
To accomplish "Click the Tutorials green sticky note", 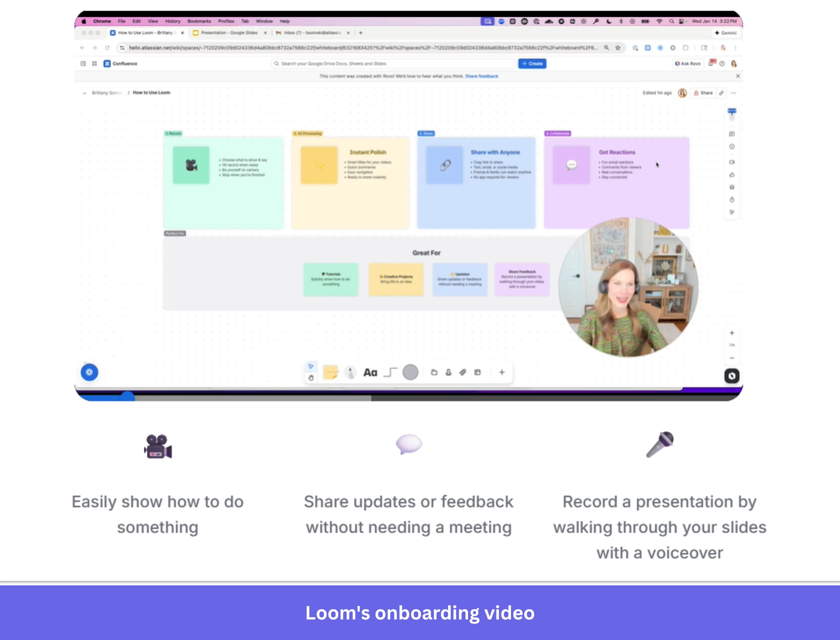I will (x=331, y=279).
